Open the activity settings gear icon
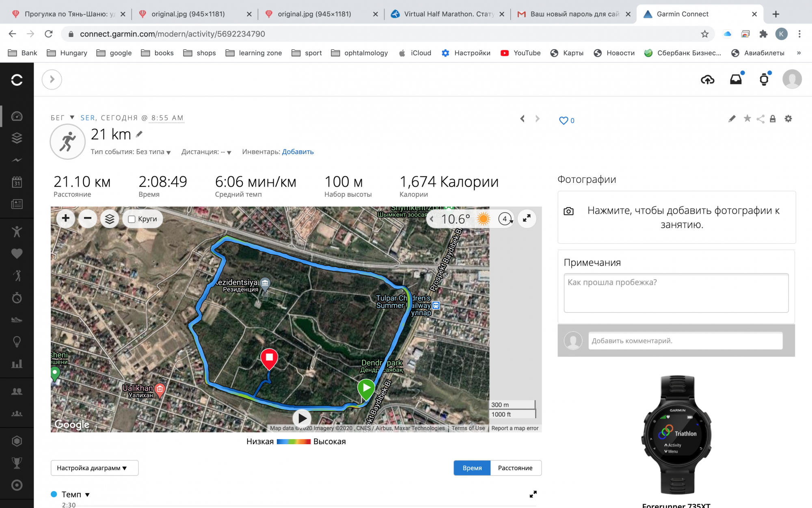This screenshot has width=812, height=508. click(788, 119)
